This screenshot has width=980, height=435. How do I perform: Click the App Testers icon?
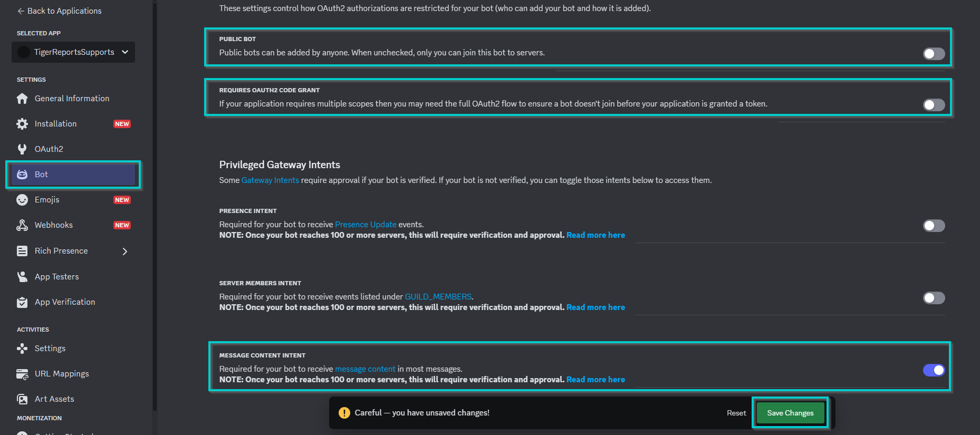tap(22, 277)
